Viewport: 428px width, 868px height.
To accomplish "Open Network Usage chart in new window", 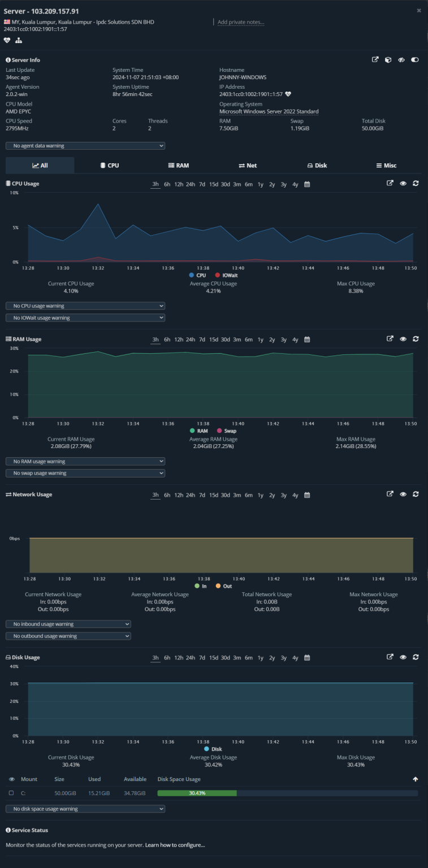I will [390, 494].
